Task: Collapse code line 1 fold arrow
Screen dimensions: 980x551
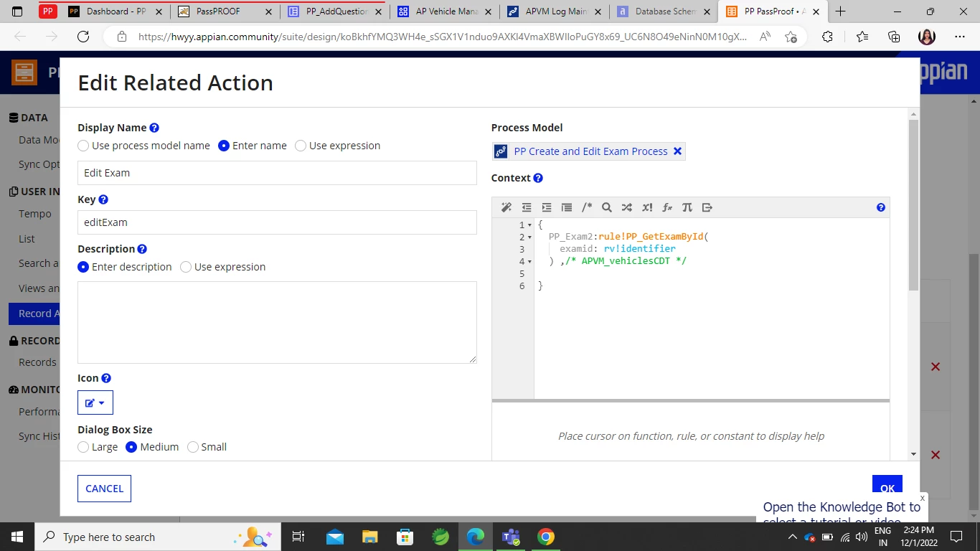Action: click(530, 225)
